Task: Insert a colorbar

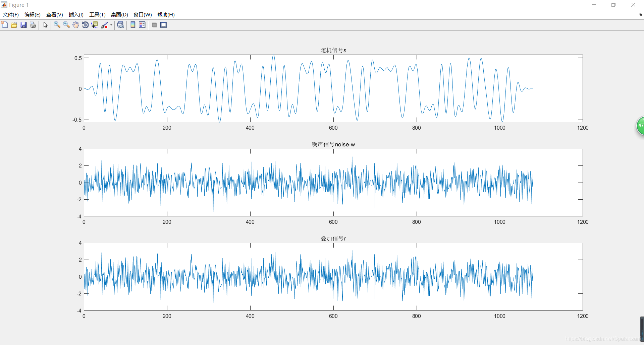Action: coord(133,25)
